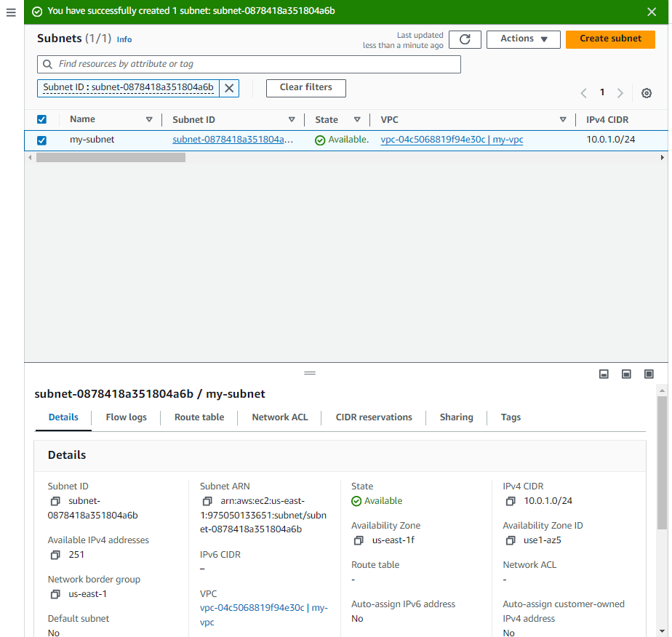Click the Available state cell in table
The image size is (672, 637).
(342, 140)
